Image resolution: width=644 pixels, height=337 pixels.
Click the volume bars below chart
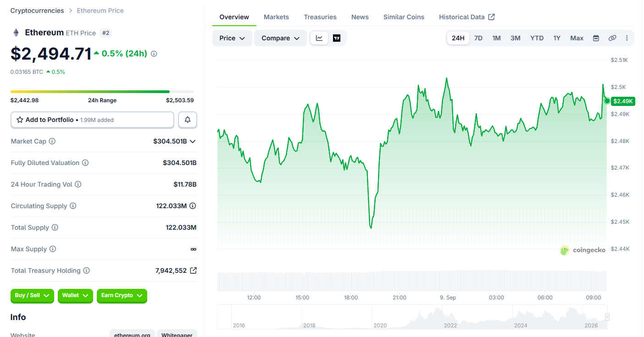tap(412, 281)
